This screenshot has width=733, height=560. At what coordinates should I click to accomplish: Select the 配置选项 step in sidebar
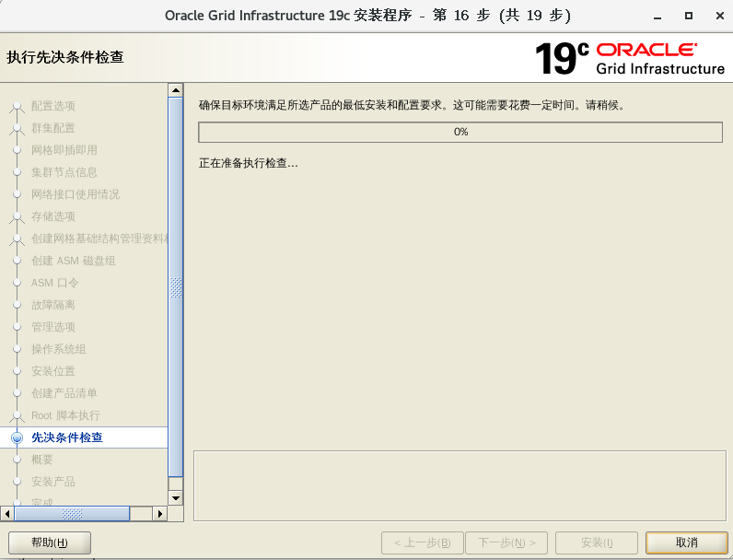coord(52,106)
